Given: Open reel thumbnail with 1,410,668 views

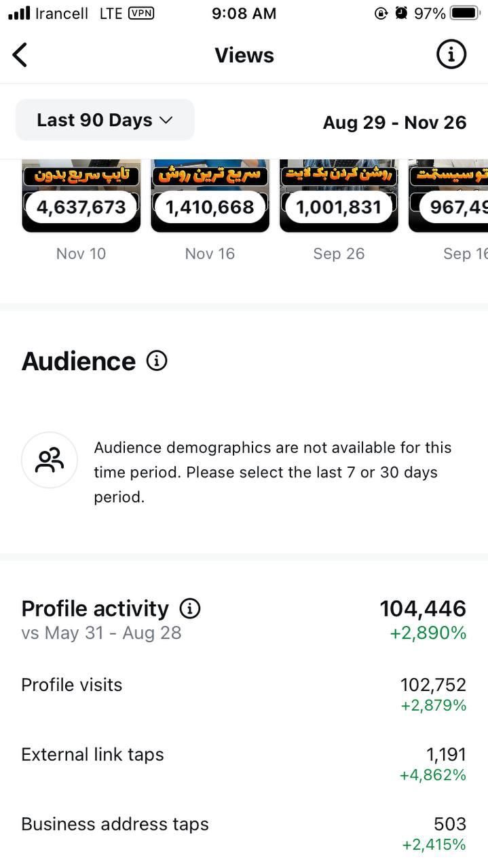Looking at the screenshot, I should coord(210,197).
